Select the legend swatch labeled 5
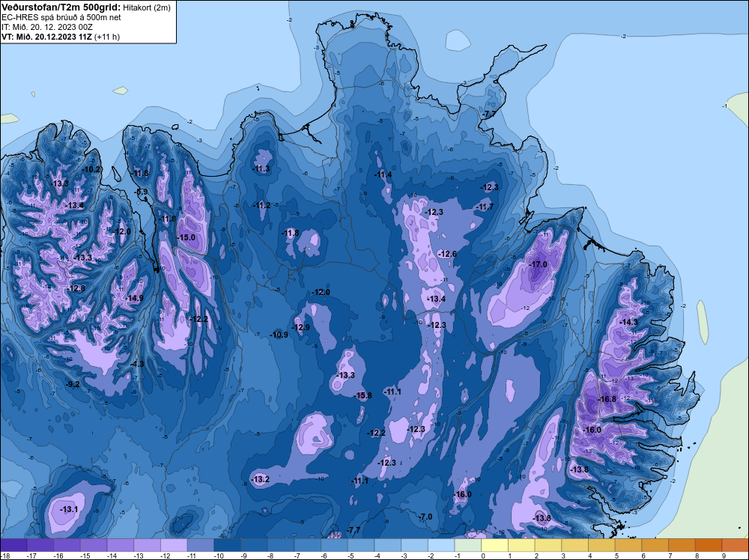The width and height of the screenshot is (749, 560). pyautogui.click(x=628, y=545)
